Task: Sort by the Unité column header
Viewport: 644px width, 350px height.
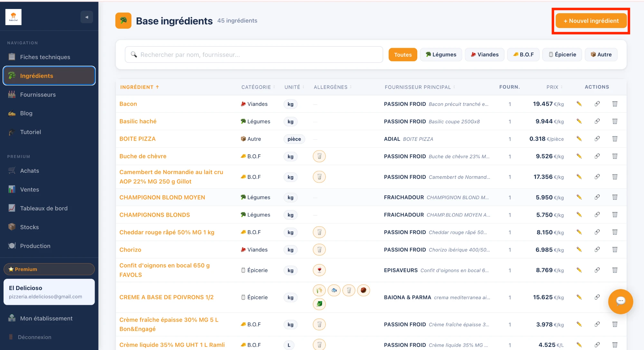Action: point(294,87)
